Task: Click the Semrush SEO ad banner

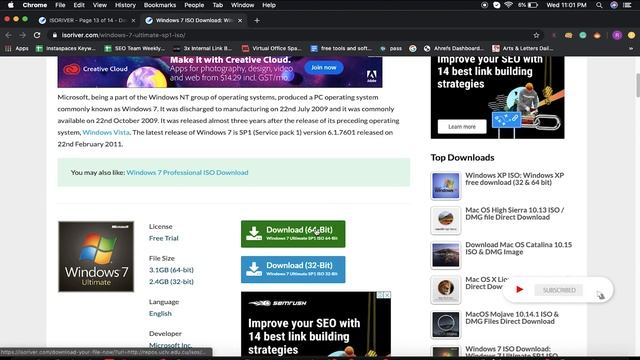Action: [316, 324]
